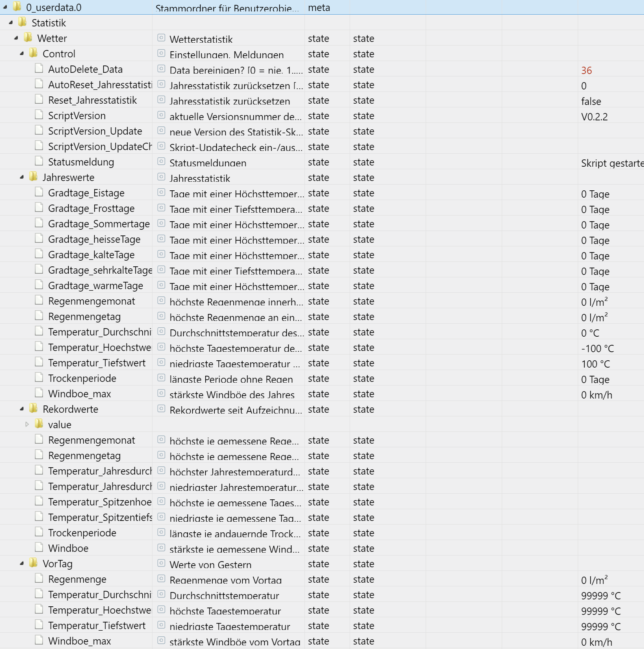Click the 0 value of AutoReset_Jahresstatistik
The image size is (644, 649).
(x=584, y=86)
